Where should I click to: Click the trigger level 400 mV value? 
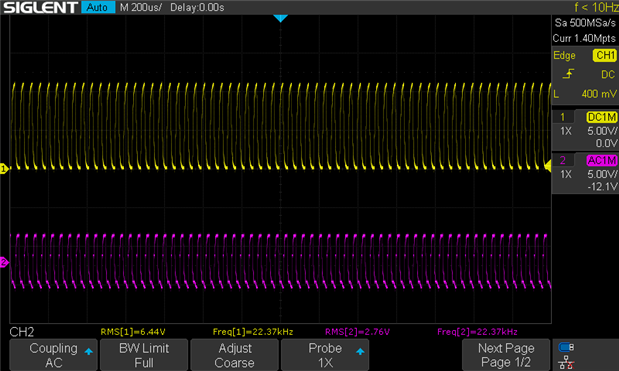point(598,94)
